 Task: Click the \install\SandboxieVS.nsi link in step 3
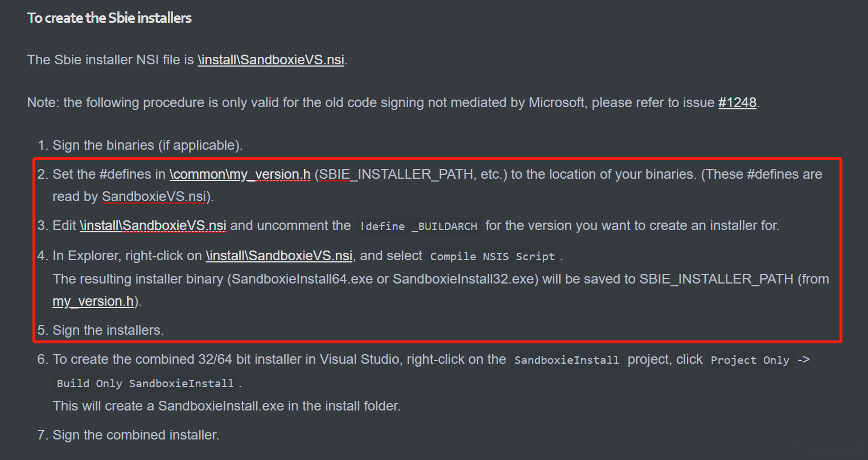(153, 225)
